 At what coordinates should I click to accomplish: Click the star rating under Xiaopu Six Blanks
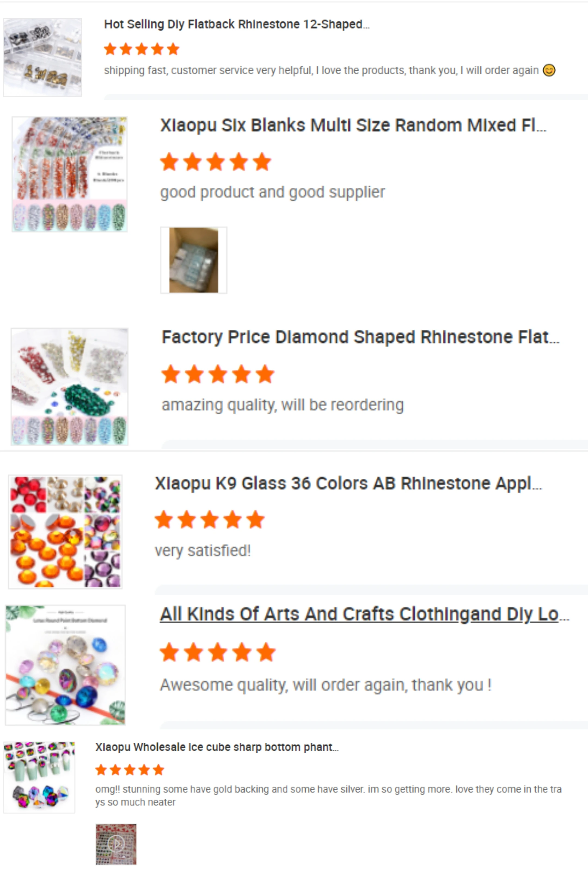216,162
